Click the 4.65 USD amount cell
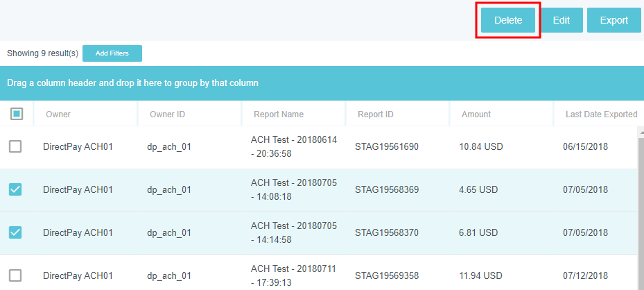Viewport: 644px width, 290px height. pyautogui.click(x=478, y=189)
